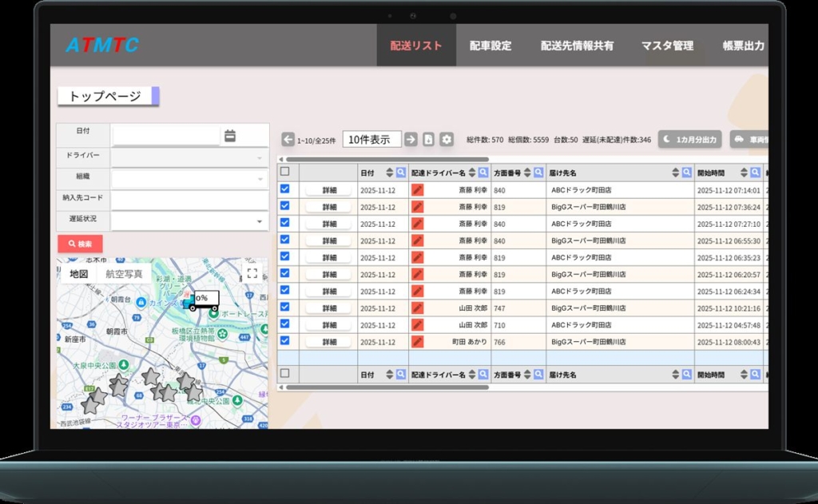818x504 pixels.
Task: Open the 遅延状況 dropdown
Action: point(189,221)
